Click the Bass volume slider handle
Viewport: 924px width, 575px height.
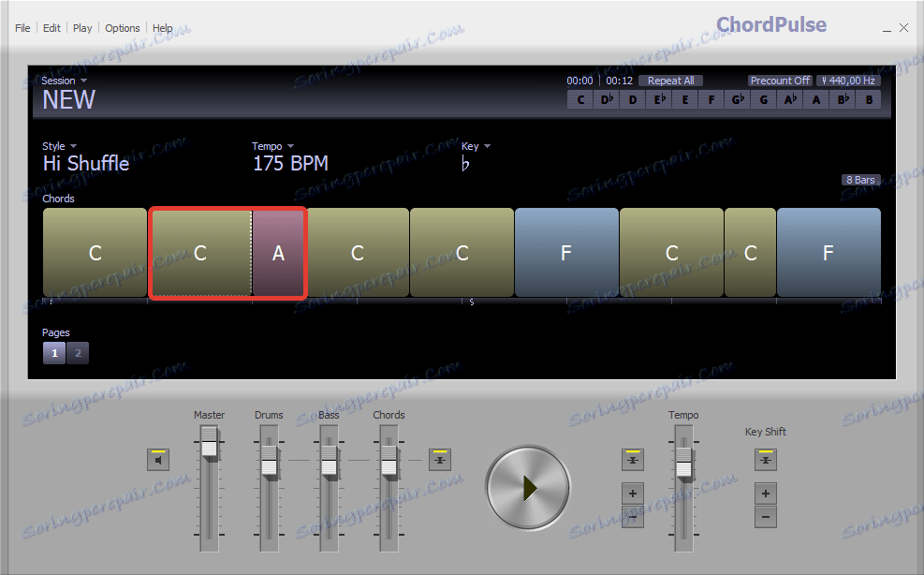tap(329, 461)
